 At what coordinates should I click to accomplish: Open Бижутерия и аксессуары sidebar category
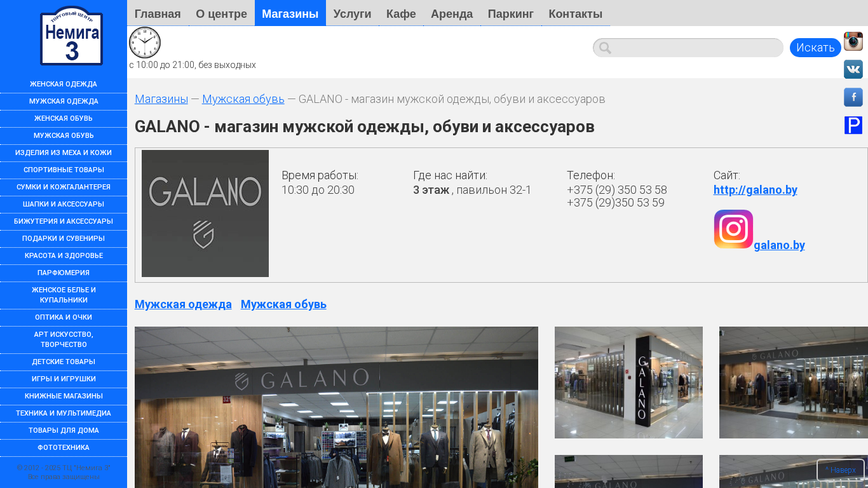point(64,222)
